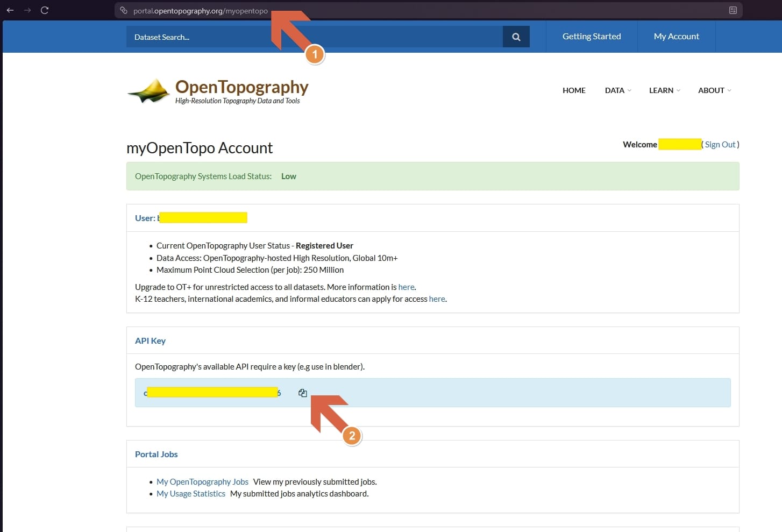782x532 pixels.
Task: Open My Usage Statistics link
Action: [191, 494]
